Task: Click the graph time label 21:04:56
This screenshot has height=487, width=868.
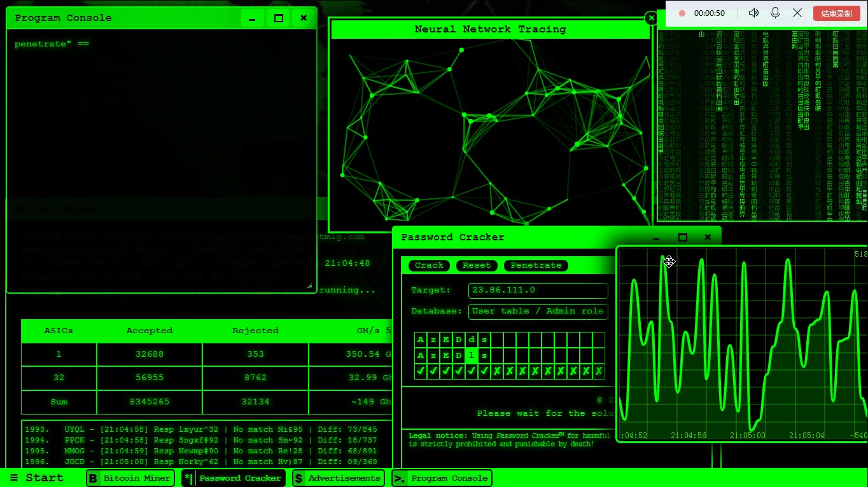Action: click(689, 436)
